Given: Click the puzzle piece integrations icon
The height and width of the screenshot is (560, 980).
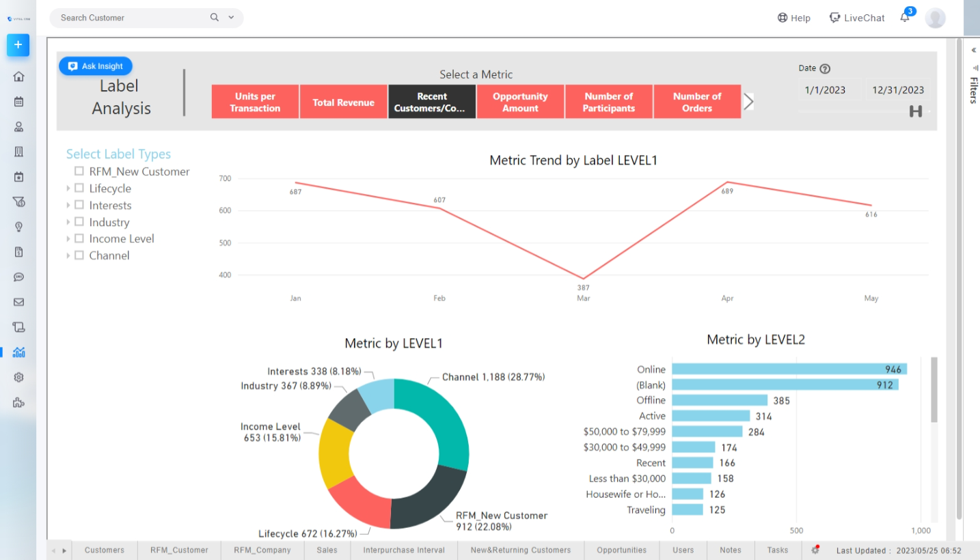Looking at the screenshot, I should pyautogui.click(x=18, y=402).
